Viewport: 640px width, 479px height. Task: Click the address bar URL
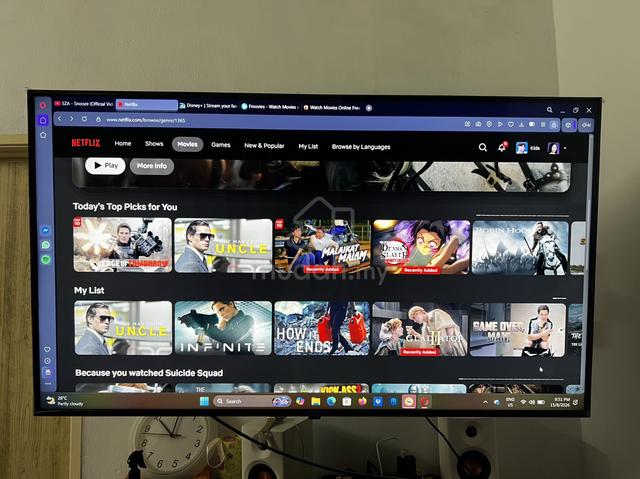coord(146,120)
